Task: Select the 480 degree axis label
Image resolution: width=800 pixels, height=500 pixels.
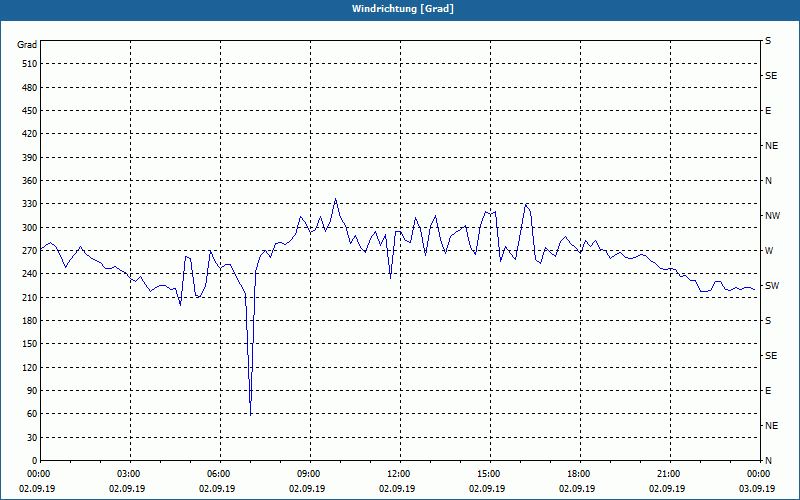Action: coord(30,87)
